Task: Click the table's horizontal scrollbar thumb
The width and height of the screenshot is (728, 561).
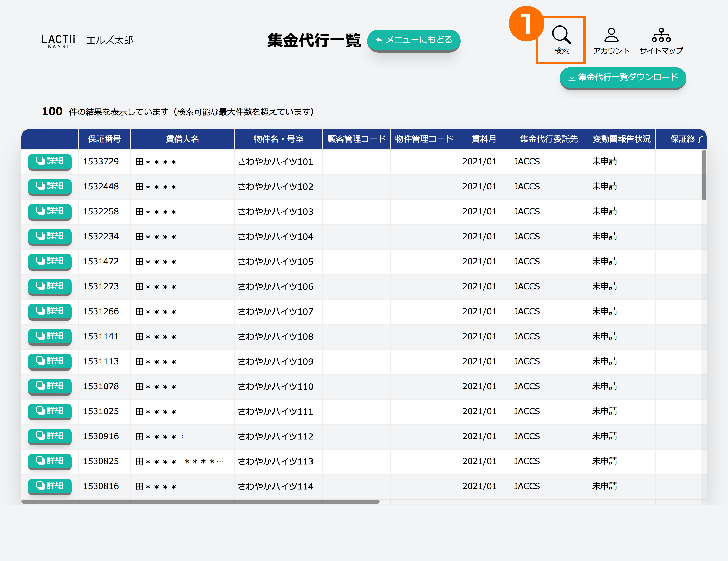Action: click(x=200, y=501)
